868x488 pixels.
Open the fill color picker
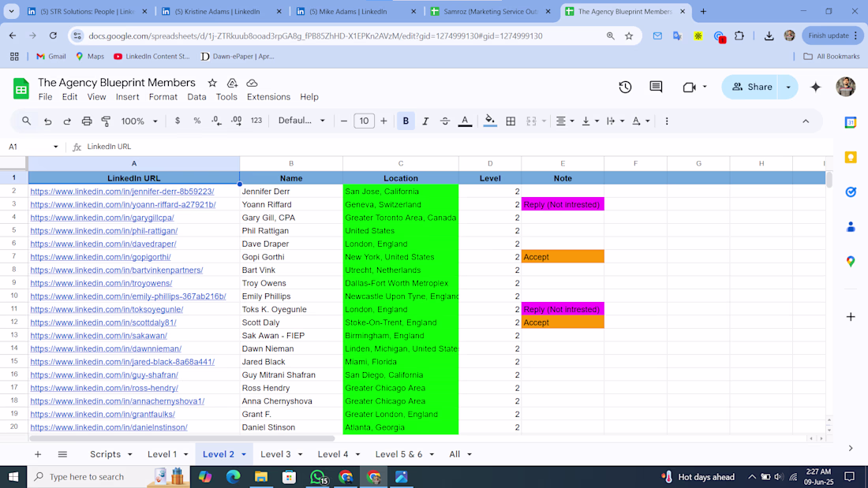tap(490, 121)
